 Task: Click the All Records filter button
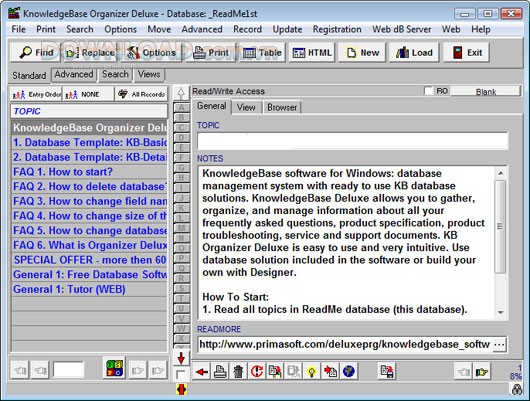point(141,94)
